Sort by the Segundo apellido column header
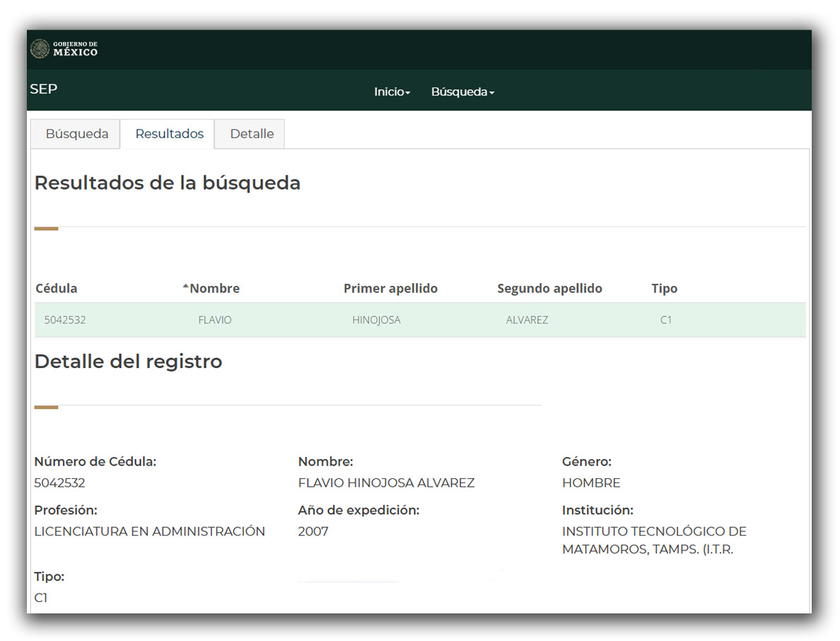Viewport: 840px width, 641px height. click(549, 289)
